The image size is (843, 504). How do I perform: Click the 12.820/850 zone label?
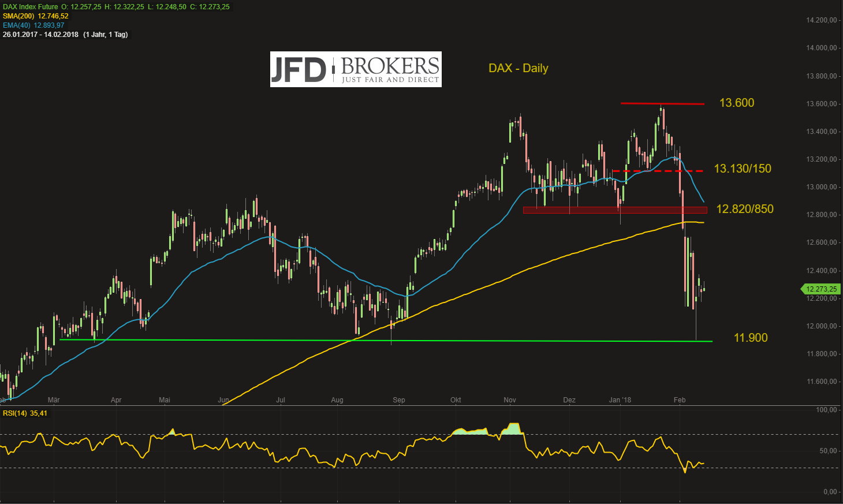(x=745, y=209)
